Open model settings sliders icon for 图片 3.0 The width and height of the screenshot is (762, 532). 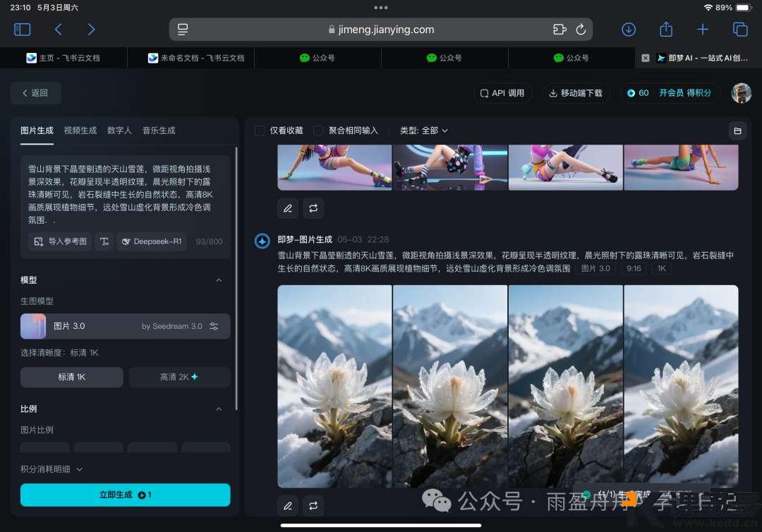pos(214,327)
